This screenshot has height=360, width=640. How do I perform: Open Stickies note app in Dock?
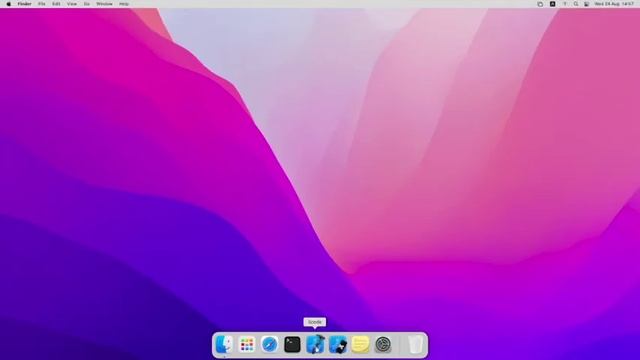(x=360, y=344)
